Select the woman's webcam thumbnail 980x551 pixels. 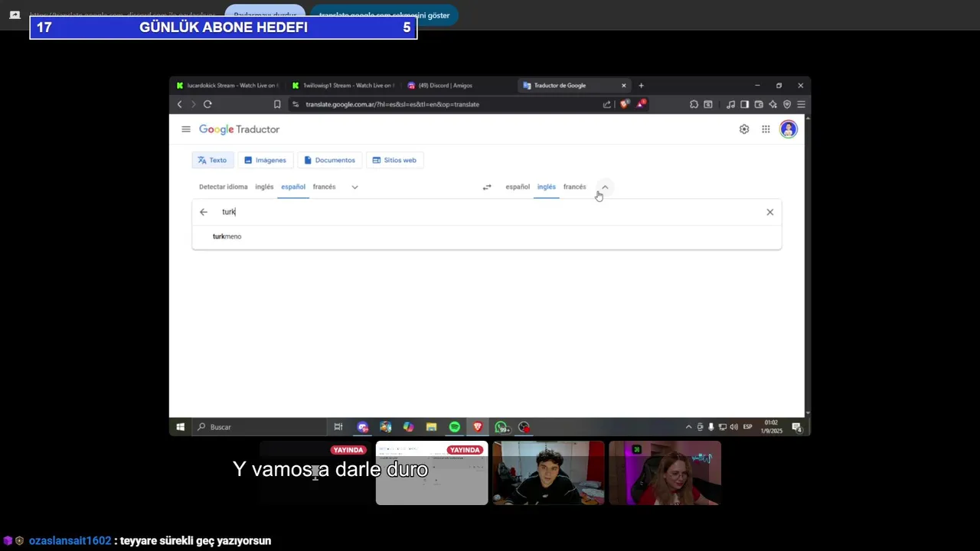coord(665,473)
